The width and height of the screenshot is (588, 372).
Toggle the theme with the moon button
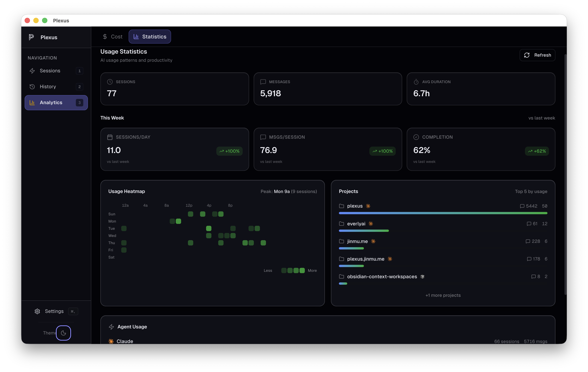(63, 333)
